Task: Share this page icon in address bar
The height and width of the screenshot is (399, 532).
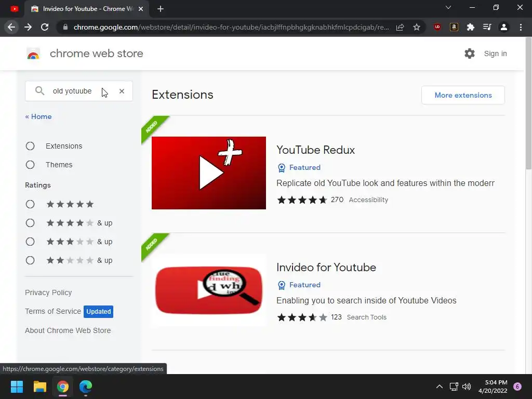Action: (400, 27)
